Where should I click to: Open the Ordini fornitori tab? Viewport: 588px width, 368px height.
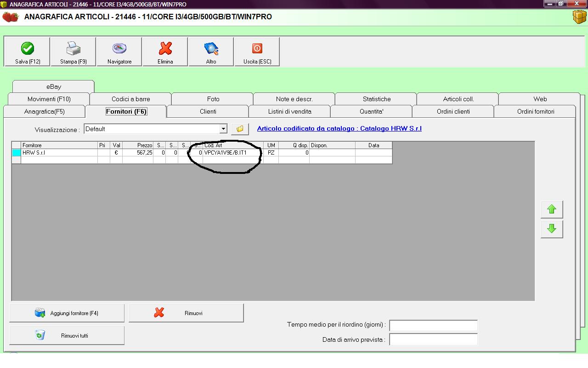pos(536,111)
